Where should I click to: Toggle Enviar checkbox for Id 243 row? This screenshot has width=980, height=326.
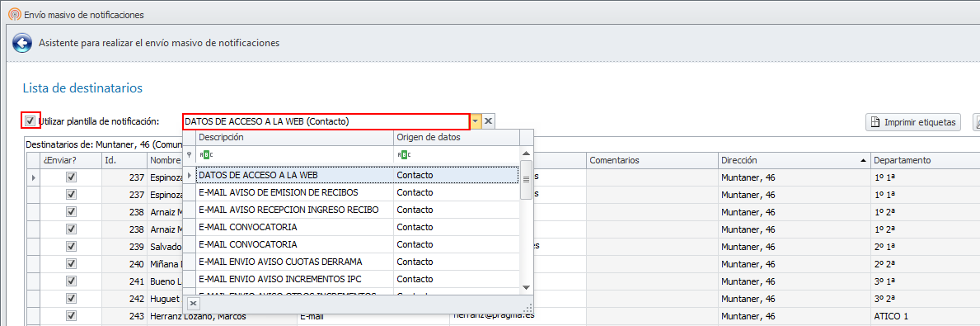coord(71,315)
